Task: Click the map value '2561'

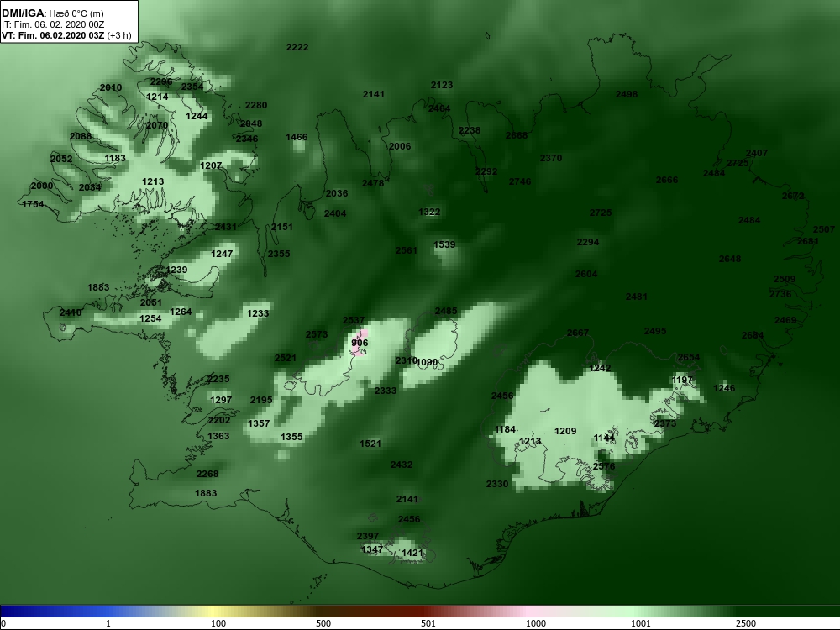Action: click(407, 250)
